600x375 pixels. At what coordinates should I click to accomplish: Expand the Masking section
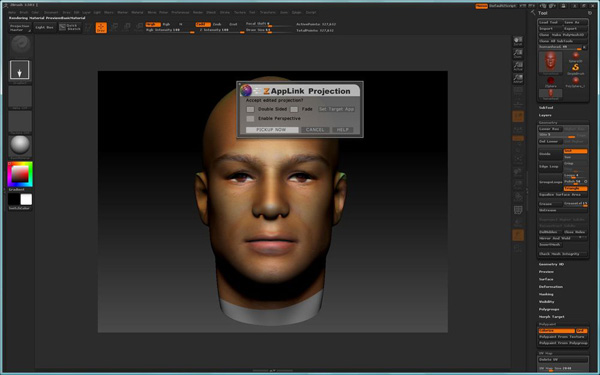click(546, 294)
